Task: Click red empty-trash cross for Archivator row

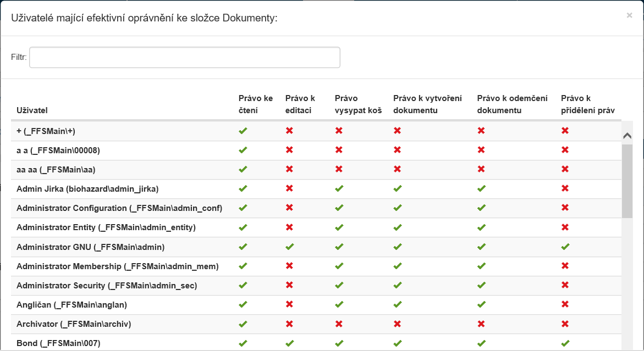Action: pyautogui.click(x=339, y=324)
